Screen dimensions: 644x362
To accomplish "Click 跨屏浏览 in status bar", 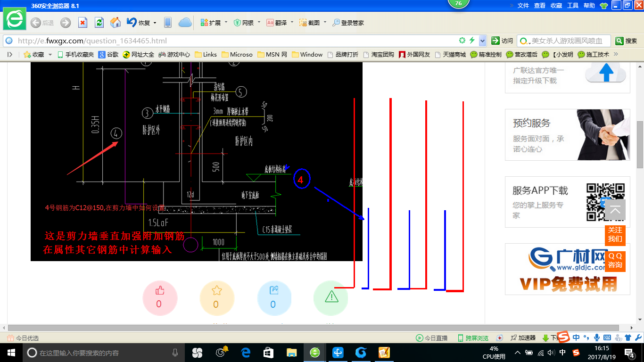I will pos(473,338).
